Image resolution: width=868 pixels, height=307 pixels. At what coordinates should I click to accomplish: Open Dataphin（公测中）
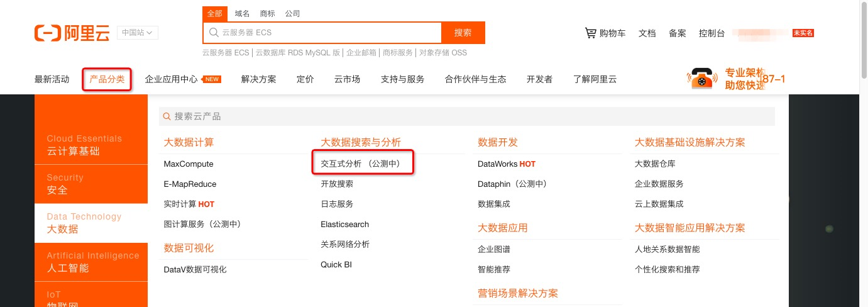pyautogui.click(x=512, y=184)
